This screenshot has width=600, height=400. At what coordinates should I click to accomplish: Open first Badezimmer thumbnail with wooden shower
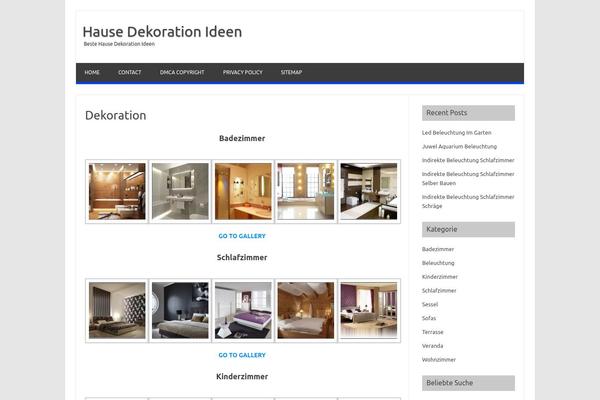tap(117, 191)
